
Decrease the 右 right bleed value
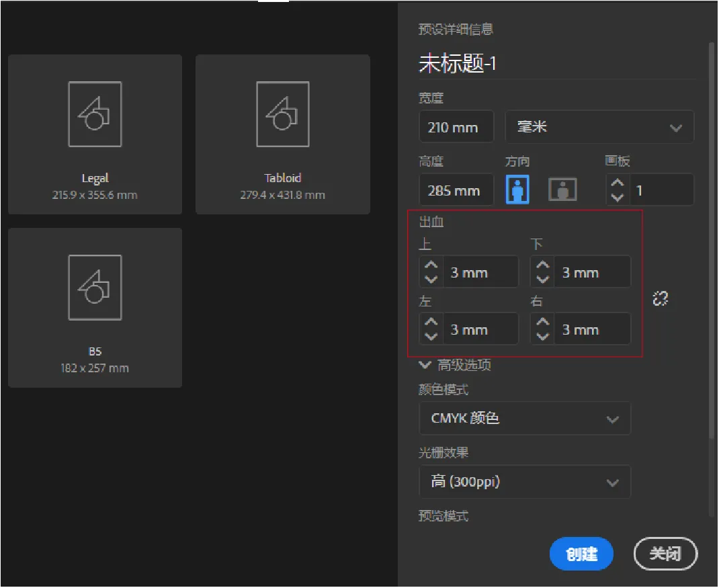tap(543, 336)
